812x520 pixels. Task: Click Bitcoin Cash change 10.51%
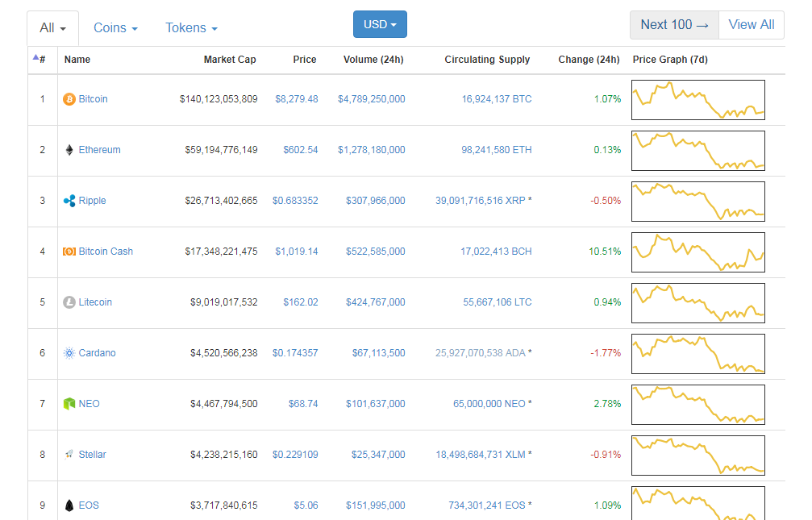coord(605,252)
